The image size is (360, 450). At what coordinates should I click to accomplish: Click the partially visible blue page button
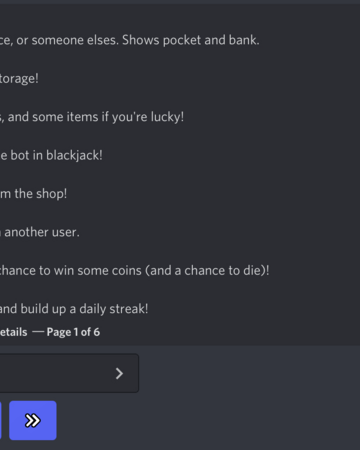[x=1, y=420]
